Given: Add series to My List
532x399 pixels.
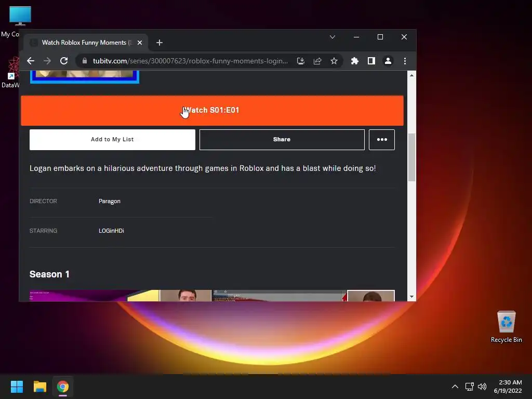Looking at the screenshot, I should 112,139.
